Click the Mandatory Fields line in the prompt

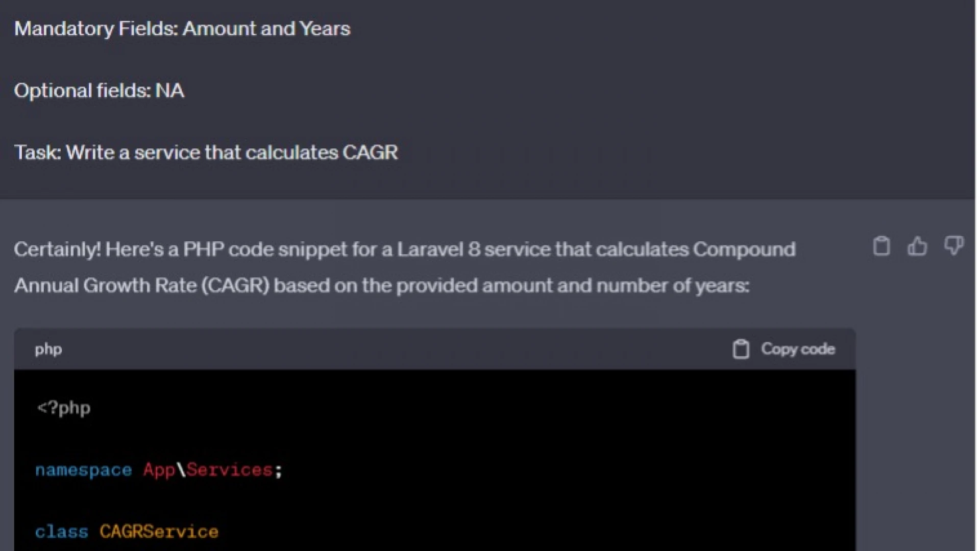pyautogui.click(x=182, y=29)
